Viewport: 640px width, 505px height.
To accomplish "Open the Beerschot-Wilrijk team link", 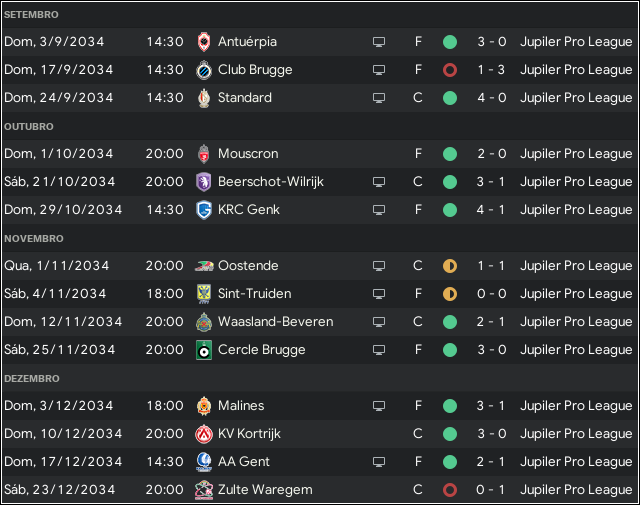I will [x=271, y=182].
